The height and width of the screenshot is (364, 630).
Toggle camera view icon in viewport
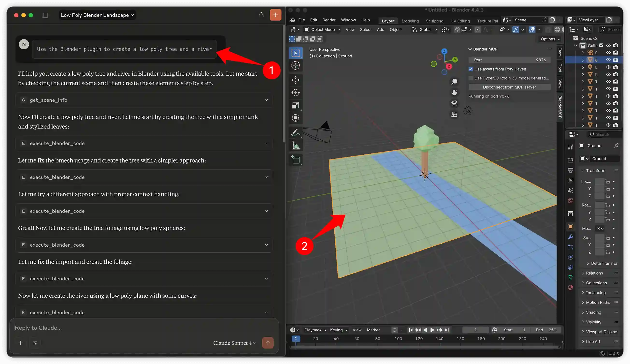click(x=454, y=104)
